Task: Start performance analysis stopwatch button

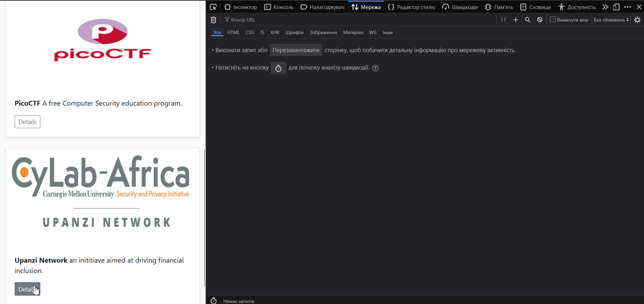Action: (278, 68)
